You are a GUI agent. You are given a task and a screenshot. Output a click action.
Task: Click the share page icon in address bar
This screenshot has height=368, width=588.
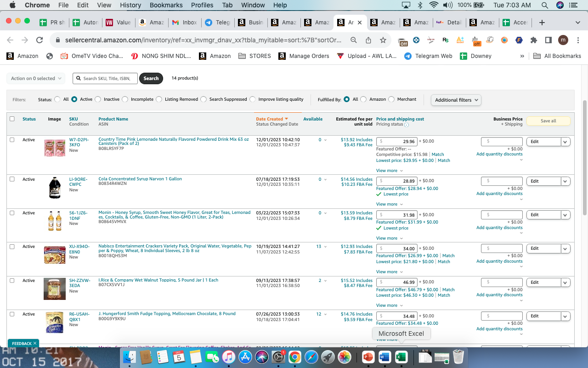368,40
